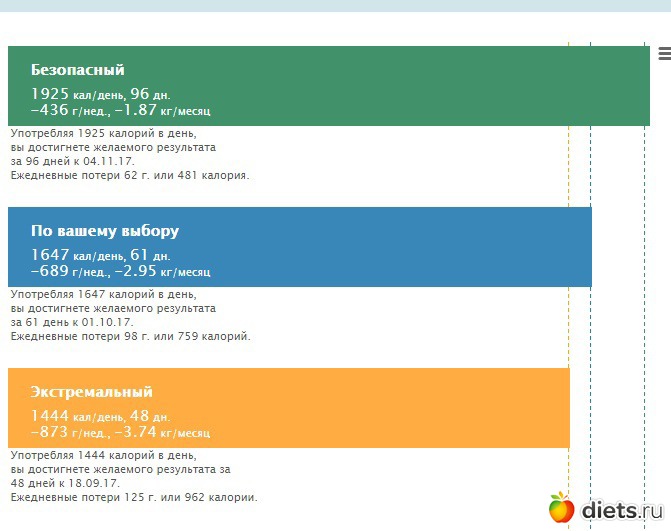Click 'Ежедневные потери 62 г.' description line
Viewport: 671px width, 531px height.
[x=130, y=175]
